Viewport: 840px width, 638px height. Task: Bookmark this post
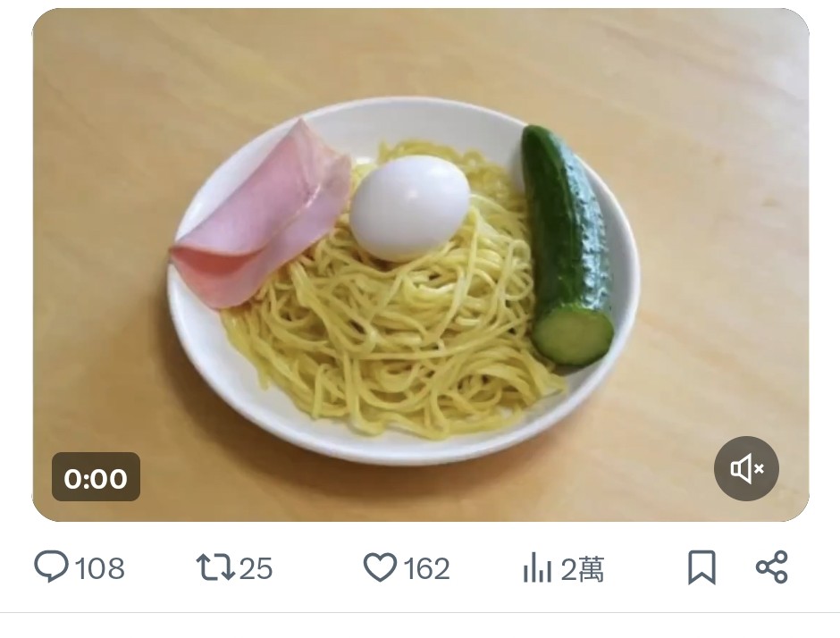(x=701, y=567)
